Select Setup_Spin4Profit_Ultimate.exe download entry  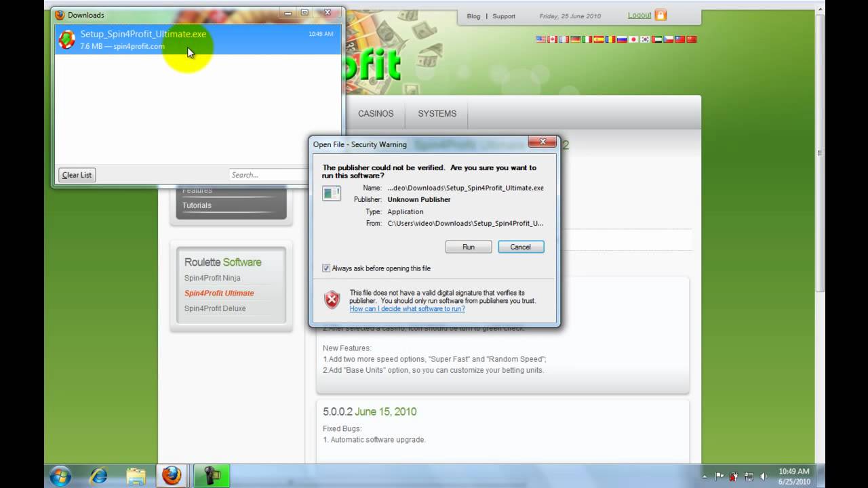click(x=198, y=39)
